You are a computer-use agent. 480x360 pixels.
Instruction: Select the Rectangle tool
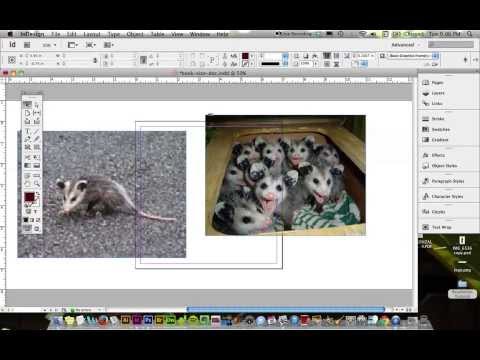(37, 147)
